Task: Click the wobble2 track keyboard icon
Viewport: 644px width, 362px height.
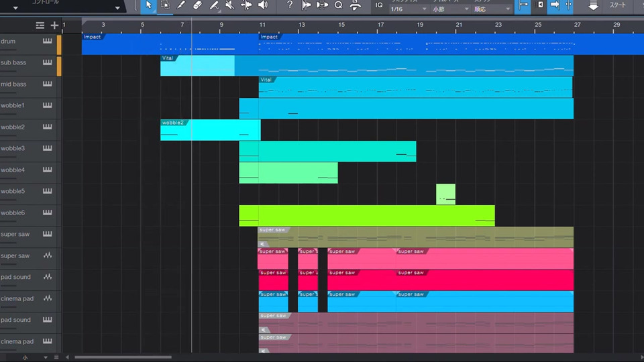Action: tap(48, 127)
